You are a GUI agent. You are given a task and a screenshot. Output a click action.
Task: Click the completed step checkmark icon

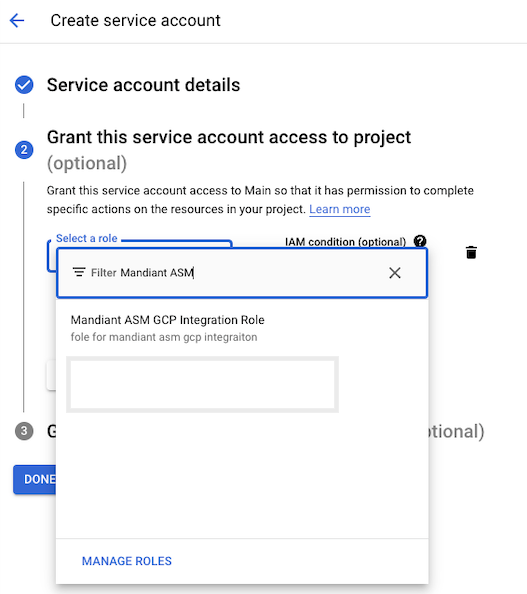(24, 85)
